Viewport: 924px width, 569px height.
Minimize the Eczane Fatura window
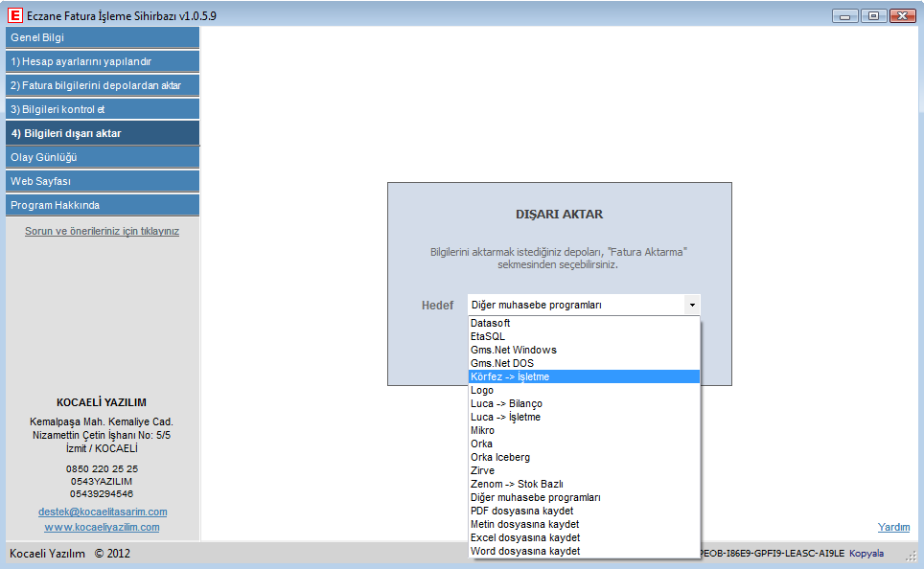844,16
